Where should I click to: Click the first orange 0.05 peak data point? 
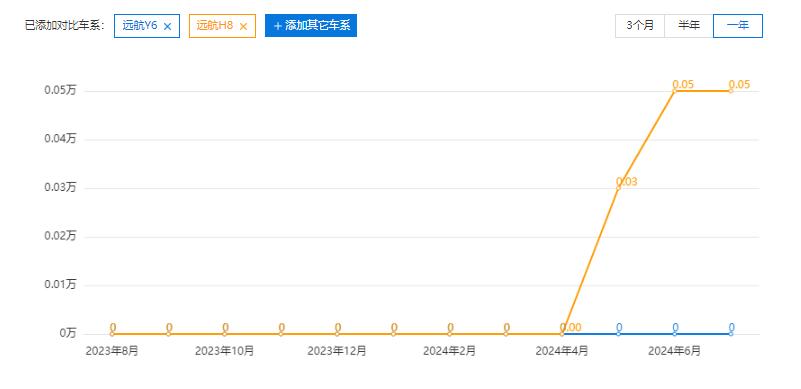click(x=674, y=91)
